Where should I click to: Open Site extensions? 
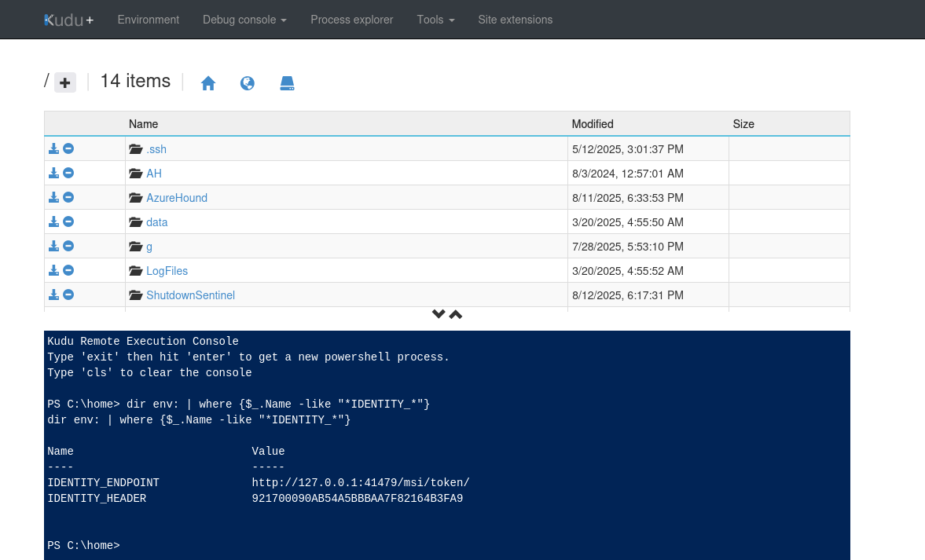click(515, 20)
